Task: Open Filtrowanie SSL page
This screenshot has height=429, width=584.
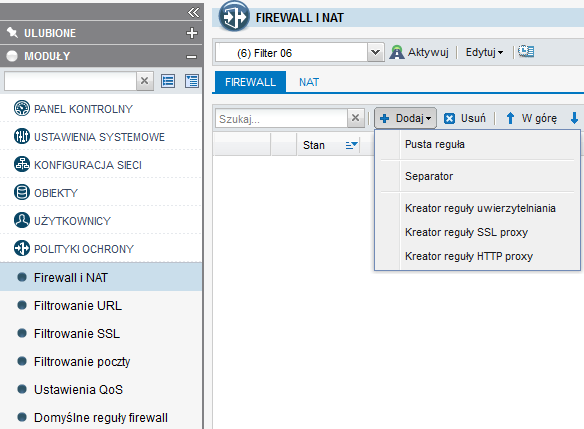Action: pos(77,334)
